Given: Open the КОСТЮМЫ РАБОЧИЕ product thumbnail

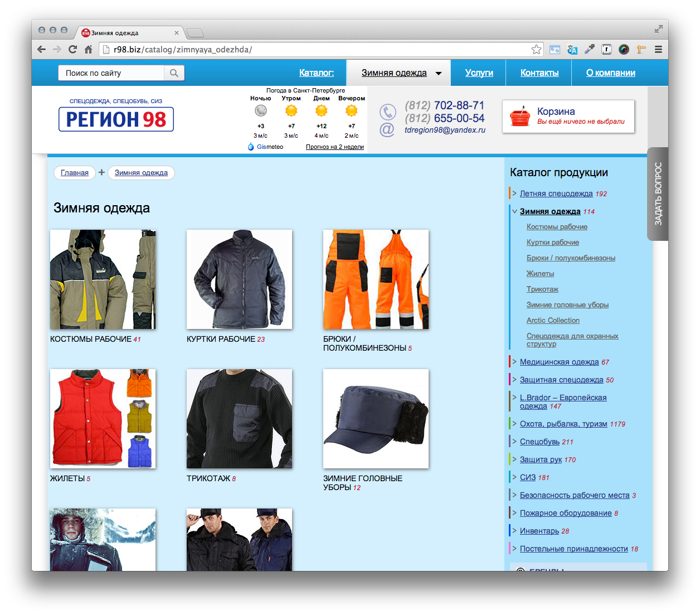Looking at the screenshot, I should (103, 279).
